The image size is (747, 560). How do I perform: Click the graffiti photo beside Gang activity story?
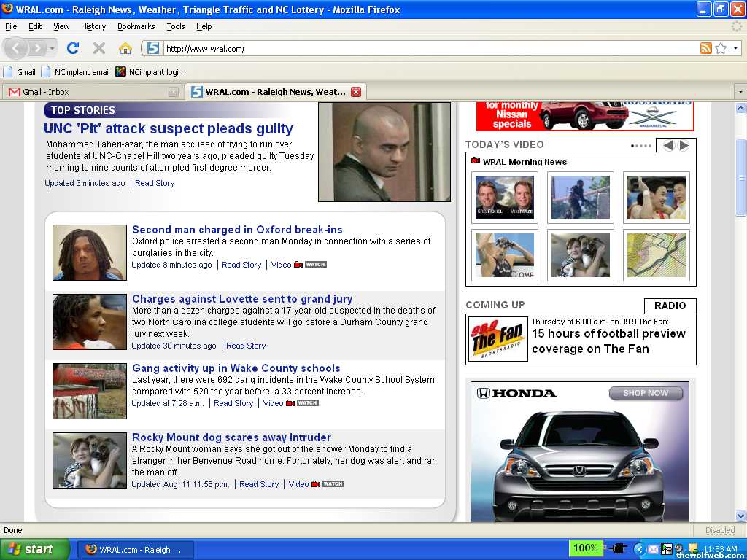click(90, 391)
